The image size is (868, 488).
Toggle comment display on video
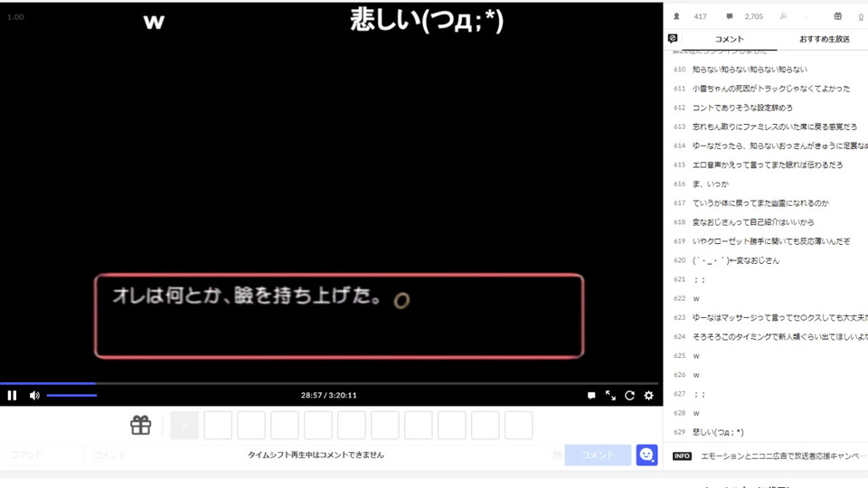click(x=591, y=395)
